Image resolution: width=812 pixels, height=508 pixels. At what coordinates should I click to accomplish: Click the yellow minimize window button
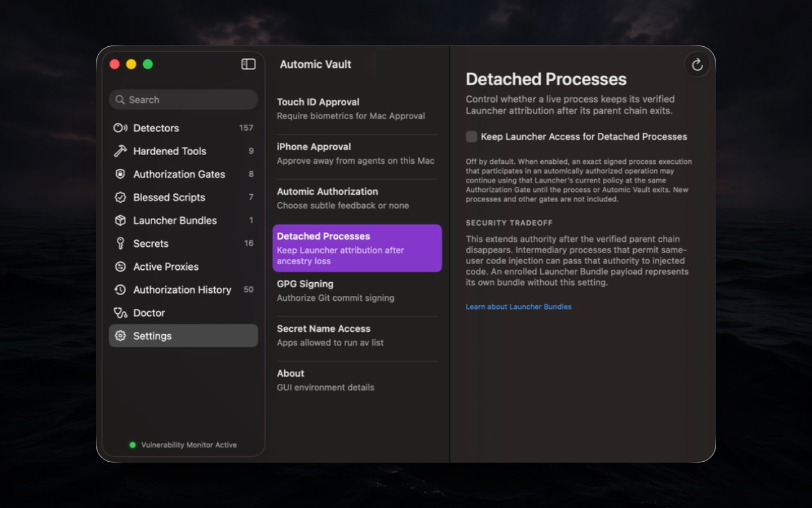click(x=131, y=64)
